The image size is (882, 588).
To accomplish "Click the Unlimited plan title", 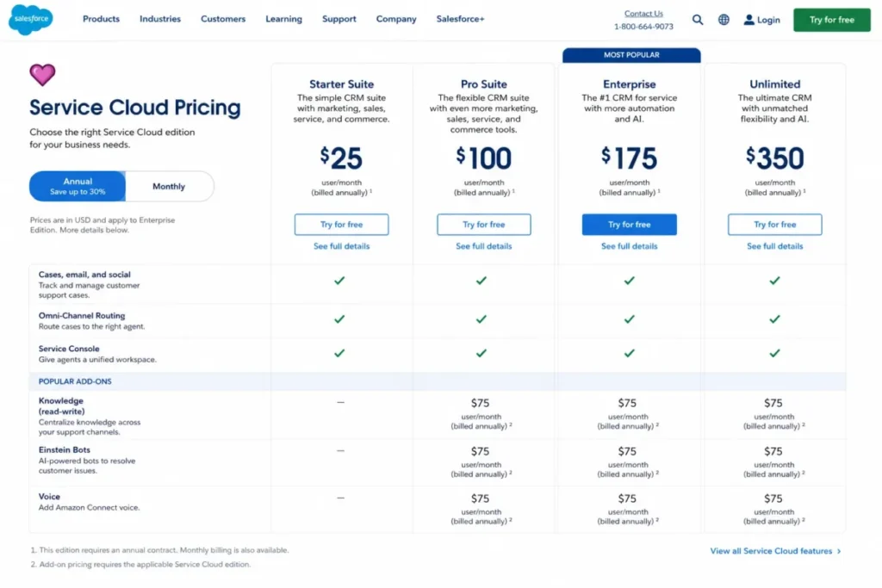I will (774, 84).
